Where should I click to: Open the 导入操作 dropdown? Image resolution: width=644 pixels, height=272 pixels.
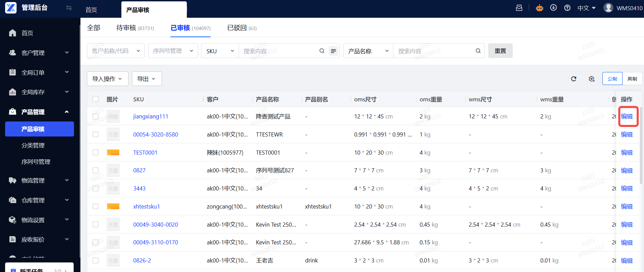point(108,79)
